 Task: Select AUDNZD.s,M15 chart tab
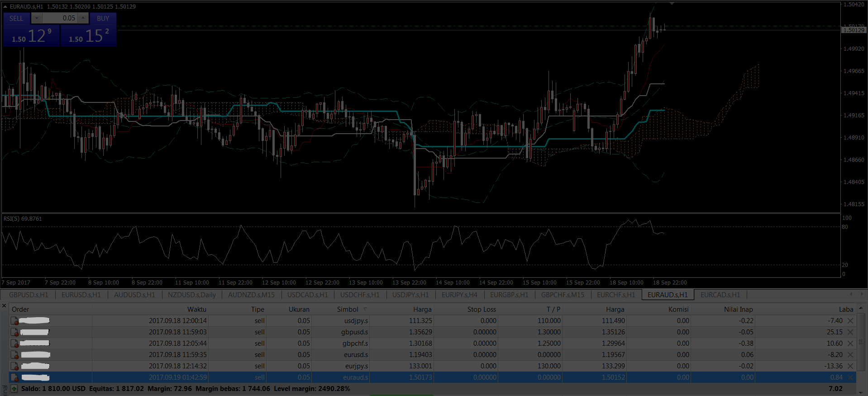(251, 295)
